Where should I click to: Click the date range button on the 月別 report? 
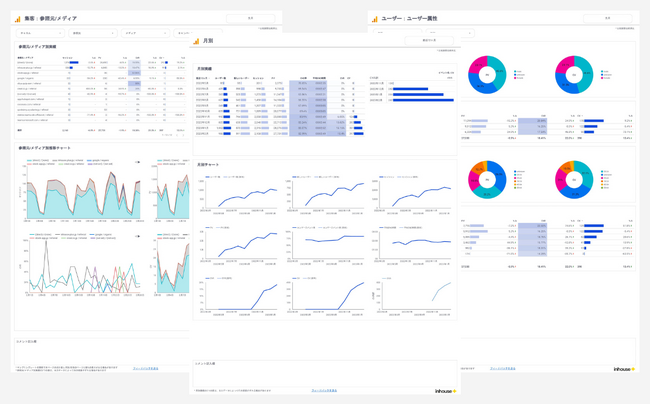tap(429, 41)
